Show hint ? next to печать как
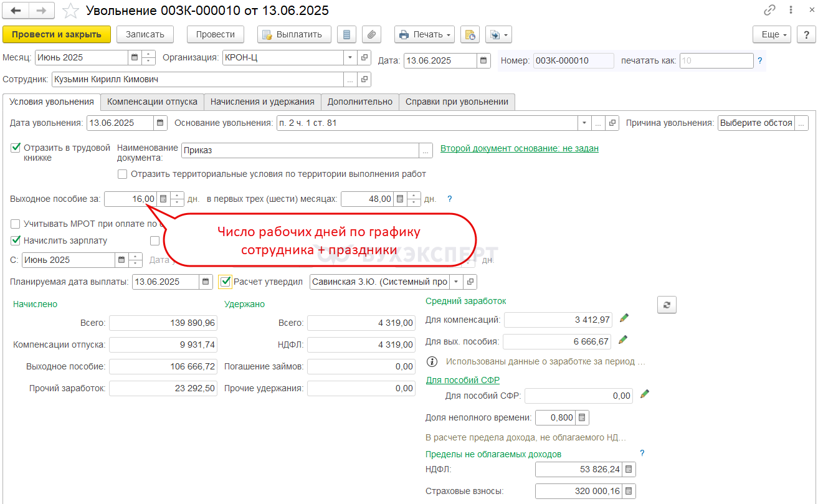This screenshot has width=818, height=504. click(x=759, y=61)
